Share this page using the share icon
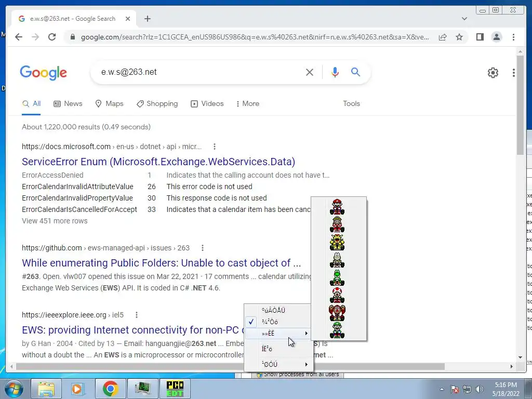This screenshot has height=399, width=532. (443, 37)
